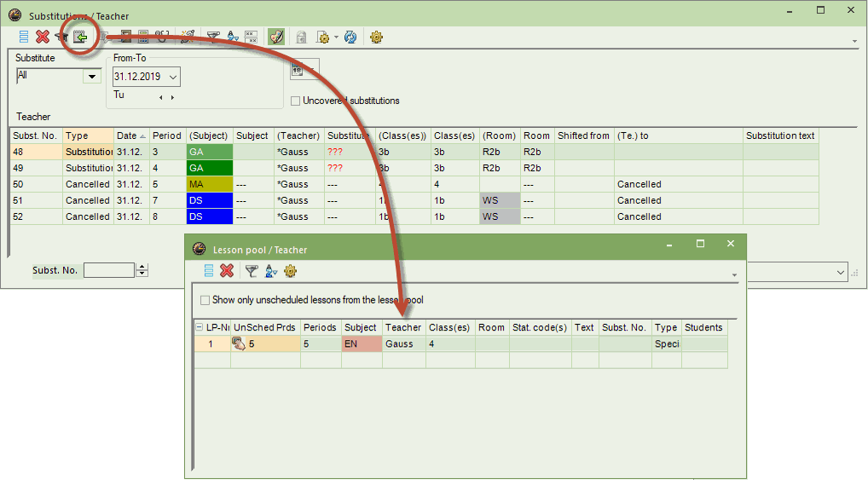The image size is (868, 490).
Task: Select substitution number 52 cell
Action: (x=36, y=216)
